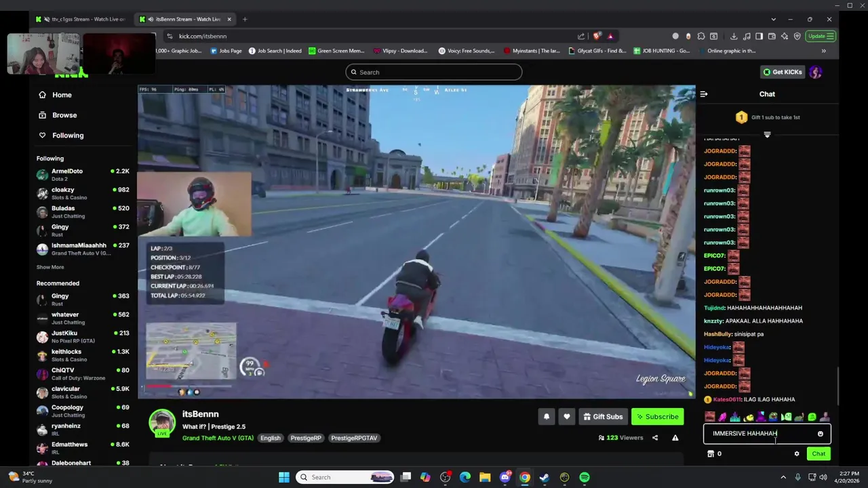Screen dimensions: 868x488
Task: Open chat settings with the gear icon
Action: 797,454
